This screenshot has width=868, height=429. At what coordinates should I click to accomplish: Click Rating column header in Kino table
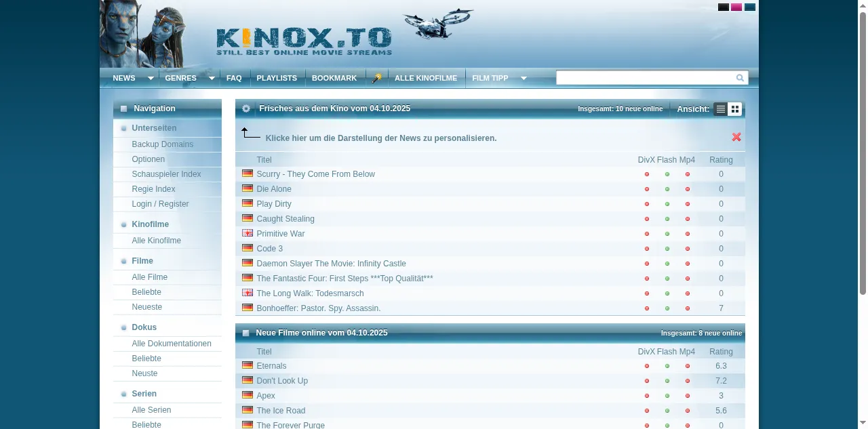click(x=721, y=160)
